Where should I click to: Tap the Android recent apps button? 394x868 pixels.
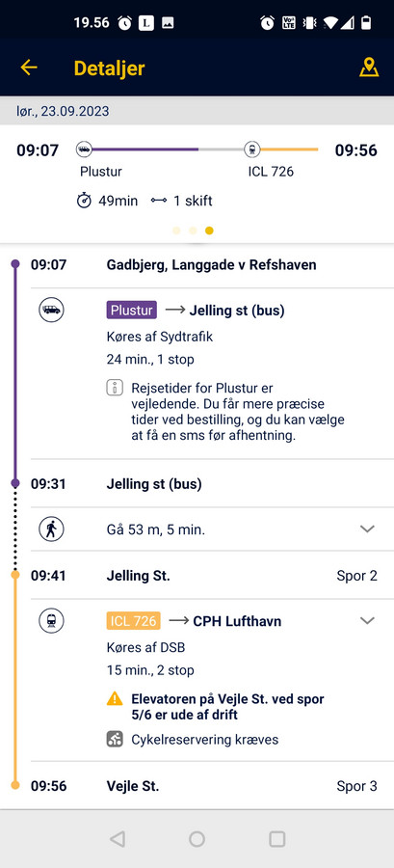click(x=276, y=839)
